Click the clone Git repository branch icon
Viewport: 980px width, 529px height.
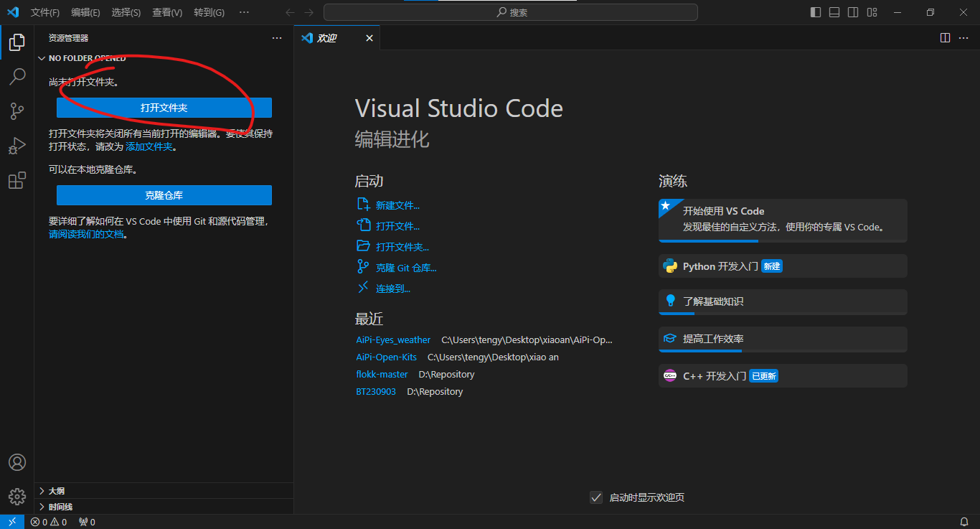(363, 267)
